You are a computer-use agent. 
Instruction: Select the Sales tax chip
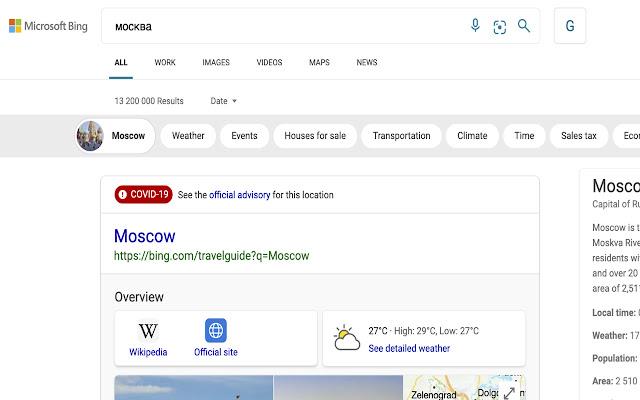[x=579, y=136]
